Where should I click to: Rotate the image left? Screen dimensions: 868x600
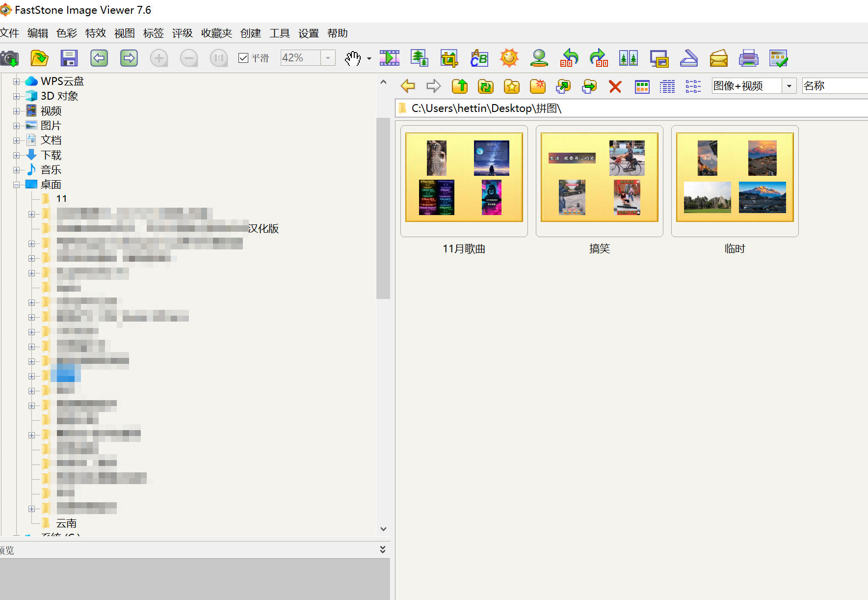tap(569, 58)
